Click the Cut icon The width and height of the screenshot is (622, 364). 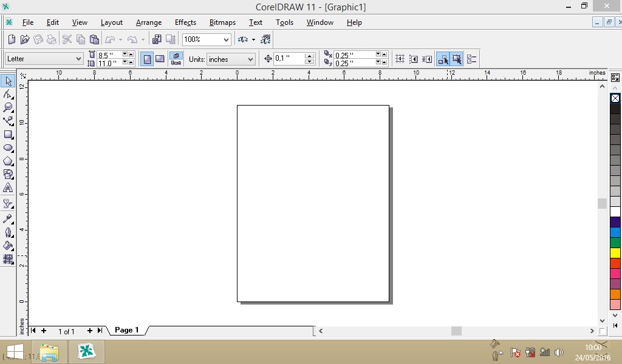(67, 39)
